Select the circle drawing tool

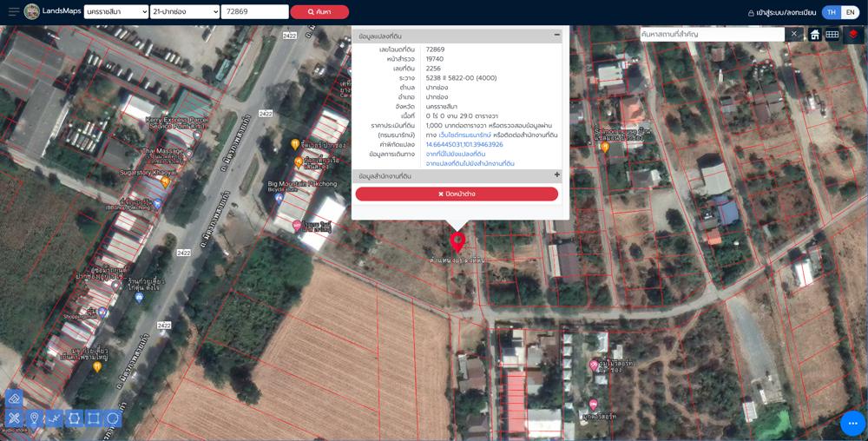(113, 418)
